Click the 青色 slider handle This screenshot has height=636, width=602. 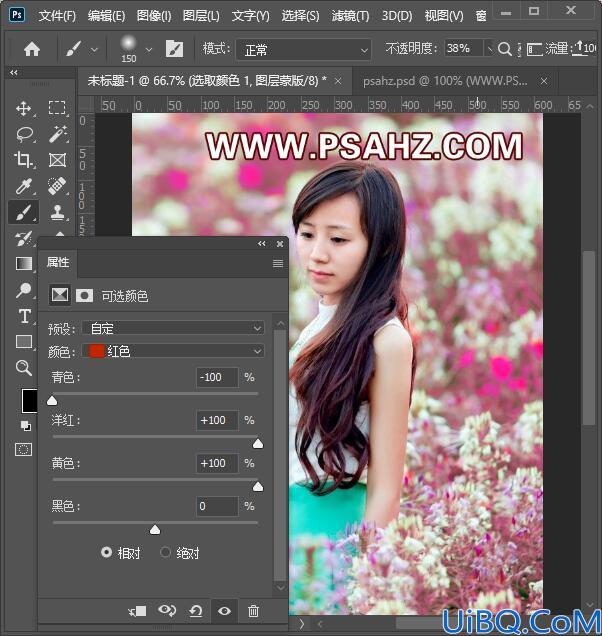(52, 401)
